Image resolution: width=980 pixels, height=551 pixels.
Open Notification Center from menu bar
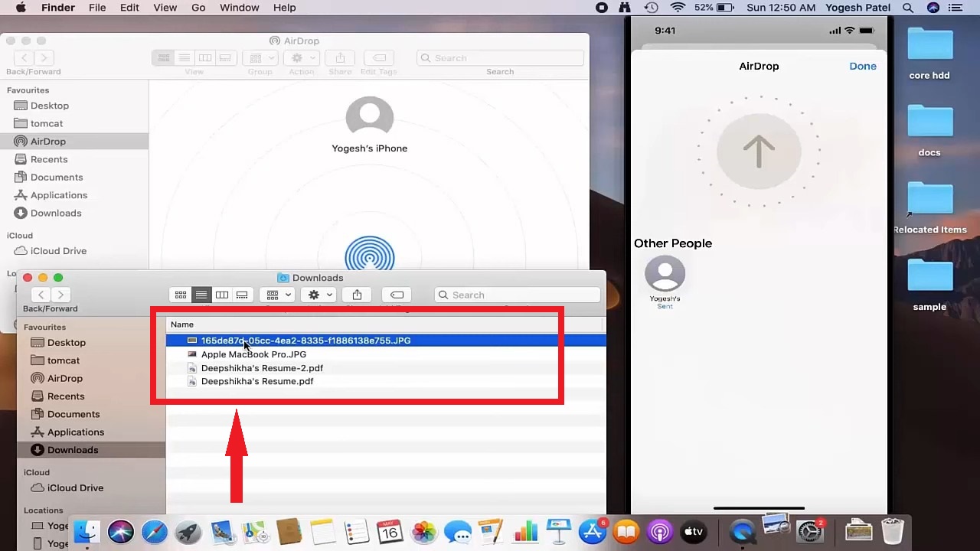955,8
